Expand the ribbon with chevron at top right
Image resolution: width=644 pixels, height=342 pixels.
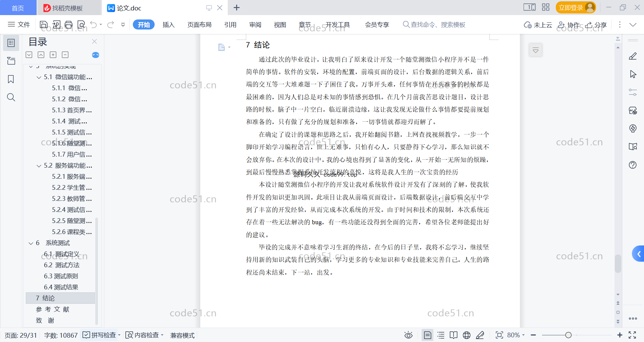tap(633, 25)
